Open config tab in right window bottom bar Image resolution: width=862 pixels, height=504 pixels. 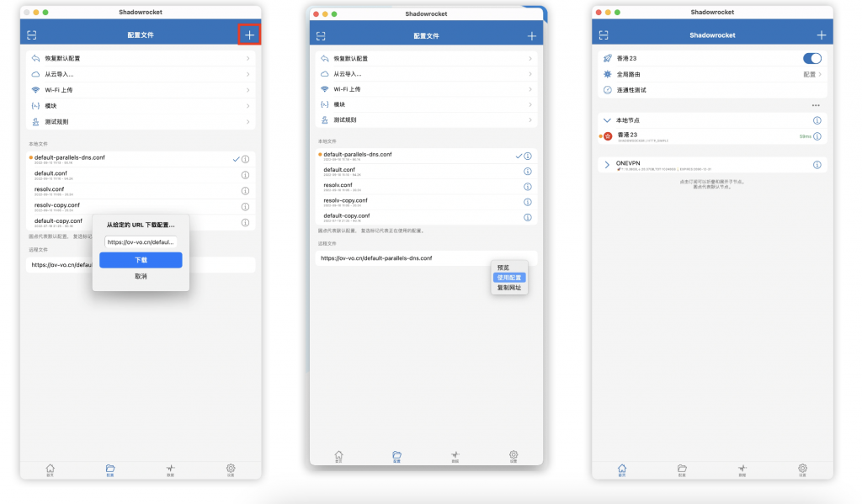point(682,470)
